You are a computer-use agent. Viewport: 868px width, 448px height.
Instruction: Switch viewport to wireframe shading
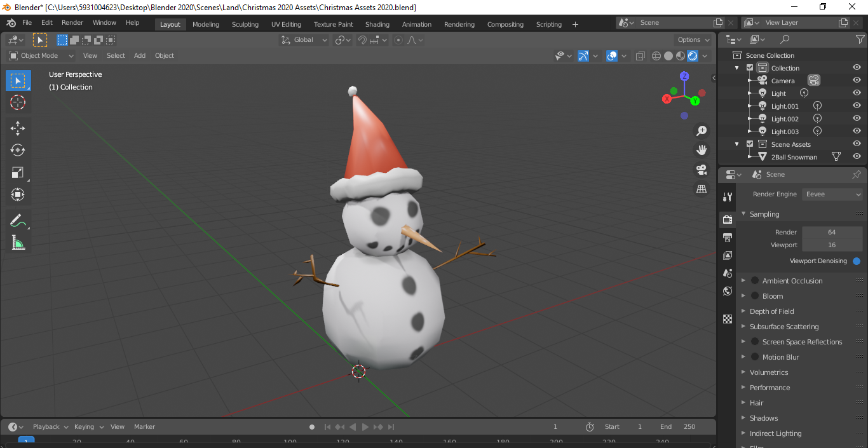[x=655, y=55]
